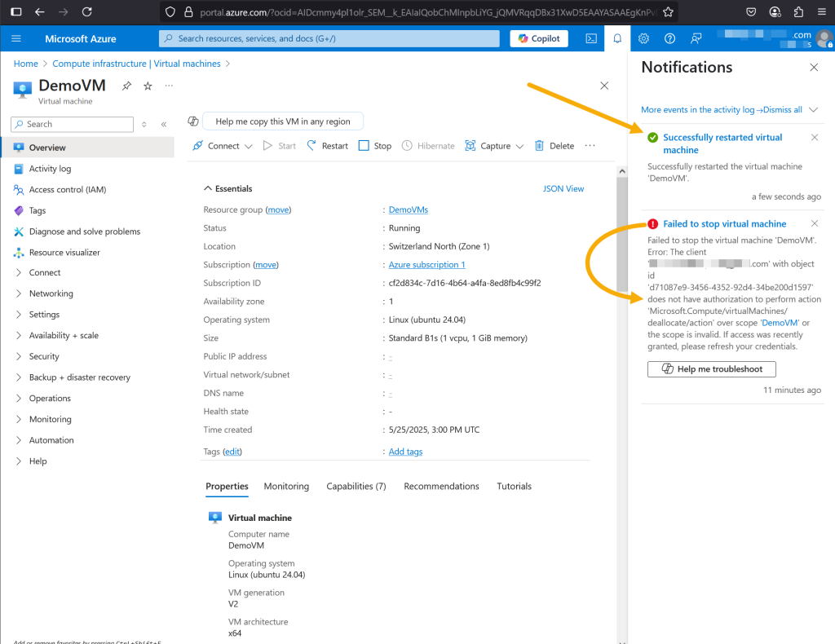Click Help me troubleshoot button
Image resolution: width=835 pixels, height=644 pixels.
click(x=711, y=368)
